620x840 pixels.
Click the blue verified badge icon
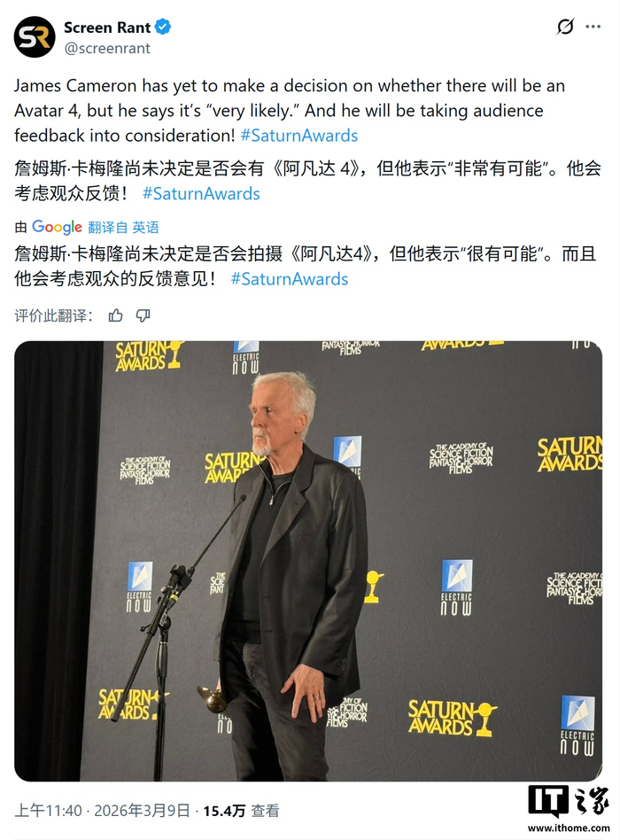[x=163, y=27]
